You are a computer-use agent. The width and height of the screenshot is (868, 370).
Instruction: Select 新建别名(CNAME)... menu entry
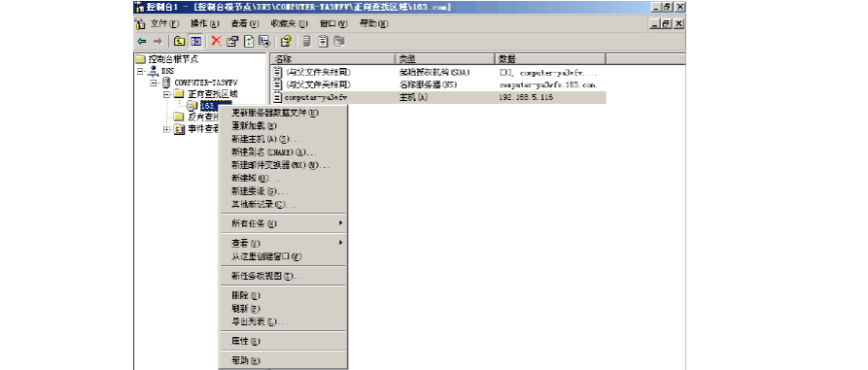(x=284, y=152)
